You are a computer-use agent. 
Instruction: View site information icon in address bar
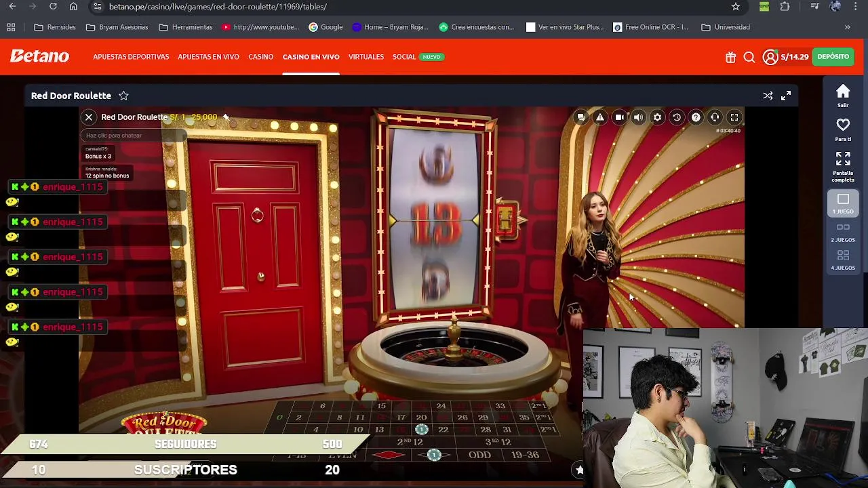coord(98,7)
